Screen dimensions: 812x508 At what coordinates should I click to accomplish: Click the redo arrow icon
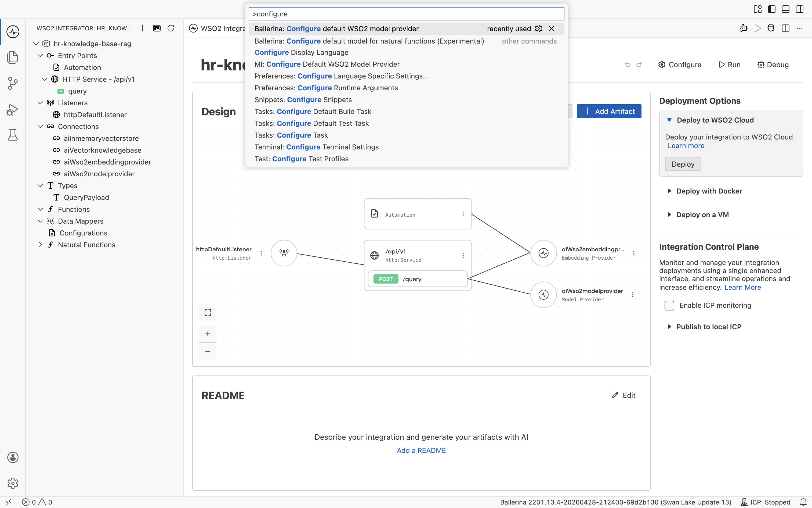pyautogui.click(x=639, y=65)
